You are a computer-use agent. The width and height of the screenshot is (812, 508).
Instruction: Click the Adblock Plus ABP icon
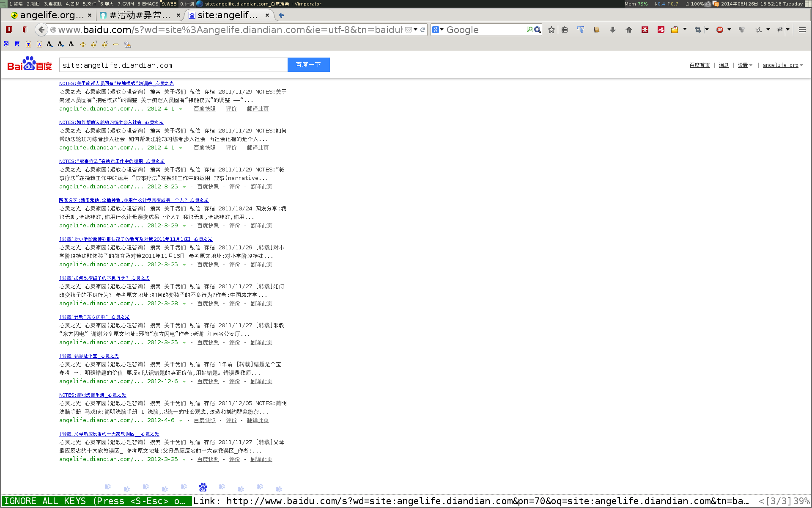click(719, 30)
